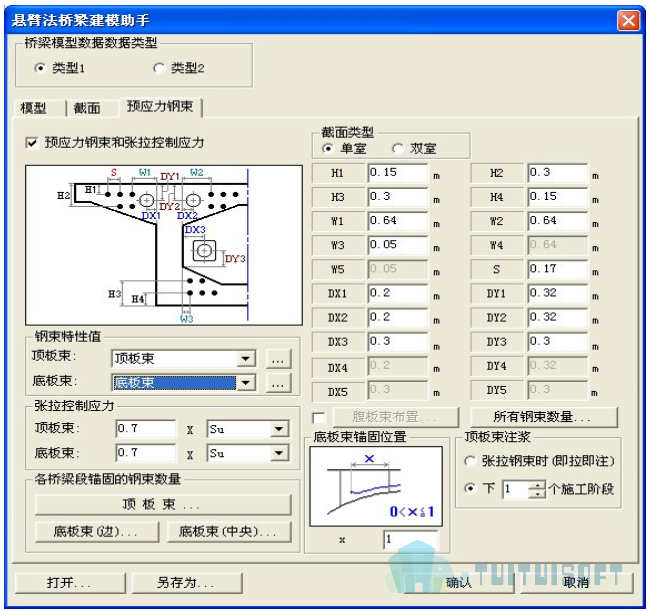Click the 底板束 tension stress factor field
Image resolution: width=648 pixels, height=611 pixels.
pyautogui.click(x=145, y=453)
